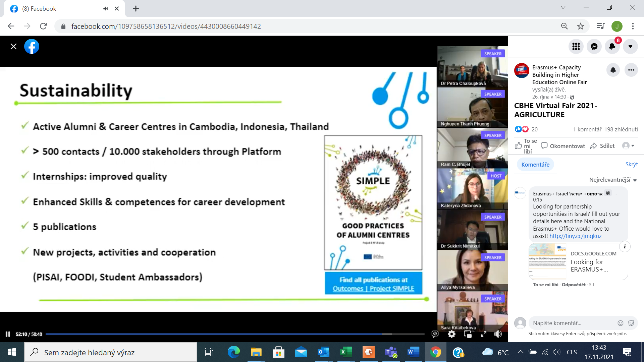Screen dimensions: 644x362
Task: Mute the video volume
Action: [498, 334]
